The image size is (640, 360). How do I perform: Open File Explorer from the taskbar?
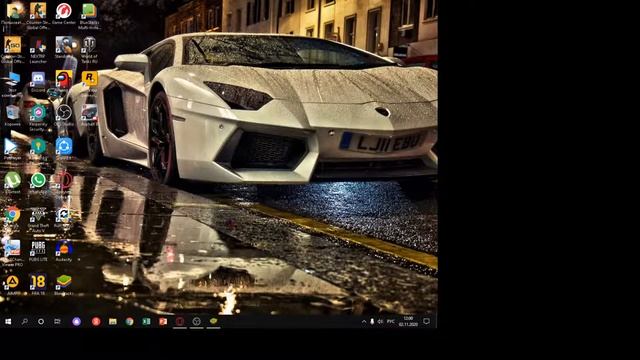click(x=113, y=322)
